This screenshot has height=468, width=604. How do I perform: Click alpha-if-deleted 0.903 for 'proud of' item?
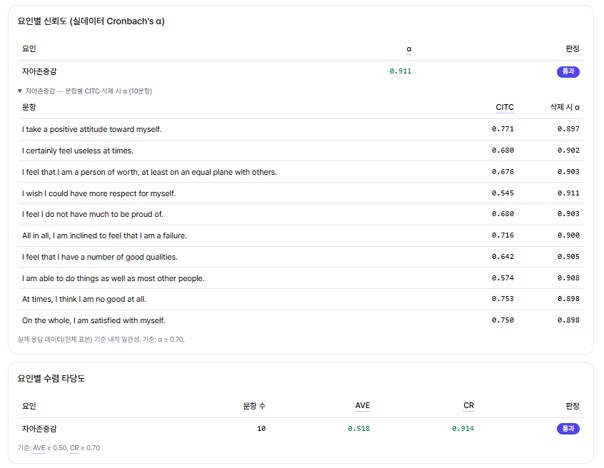[568, 214]
